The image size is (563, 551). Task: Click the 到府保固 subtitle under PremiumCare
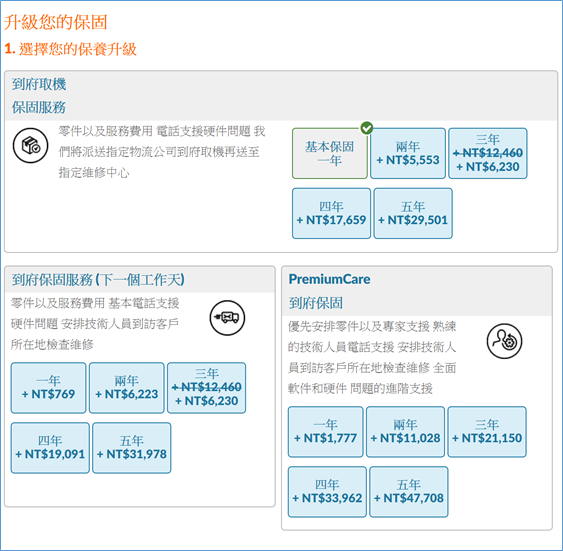click(316, 303)
